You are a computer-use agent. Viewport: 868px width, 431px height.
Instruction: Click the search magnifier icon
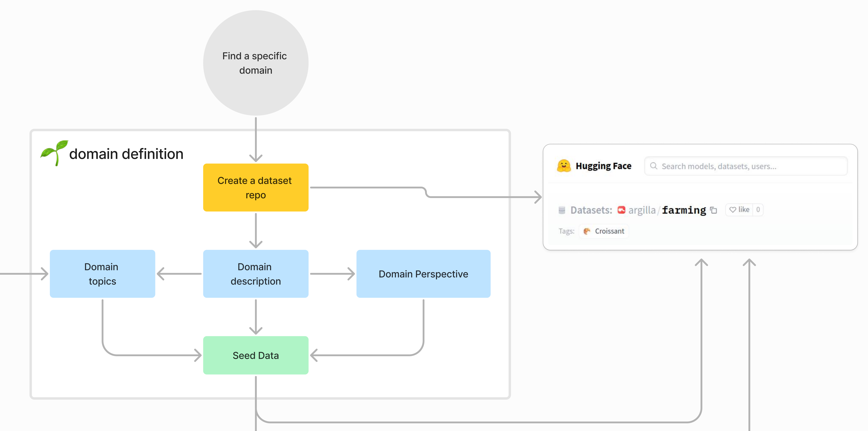point(653,166)
